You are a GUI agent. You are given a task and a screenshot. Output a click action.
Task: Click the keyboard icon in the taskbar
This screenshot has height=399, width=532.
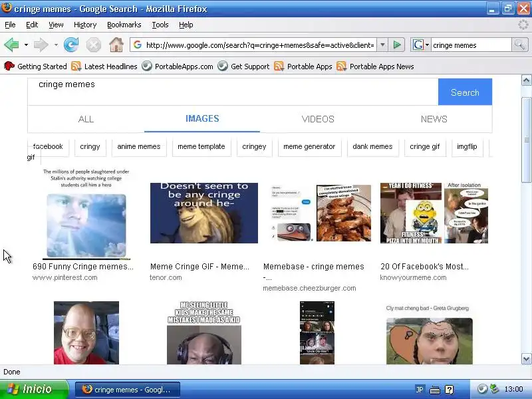tap(435, 390)
